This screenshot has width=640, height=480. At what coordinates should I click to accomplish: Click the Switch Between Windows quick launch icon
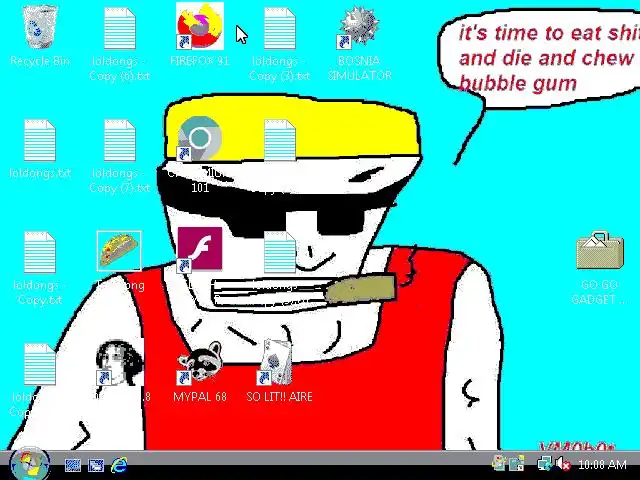96,465
